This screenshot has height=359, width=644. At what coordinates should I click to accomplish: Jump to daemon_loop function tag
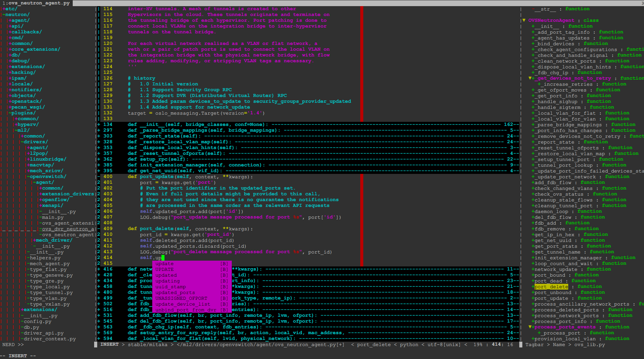(551, 211)
